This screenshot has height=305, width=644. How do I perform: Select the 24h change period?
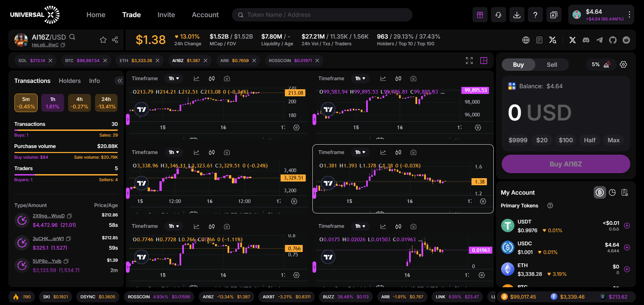(x=106, y=103)
